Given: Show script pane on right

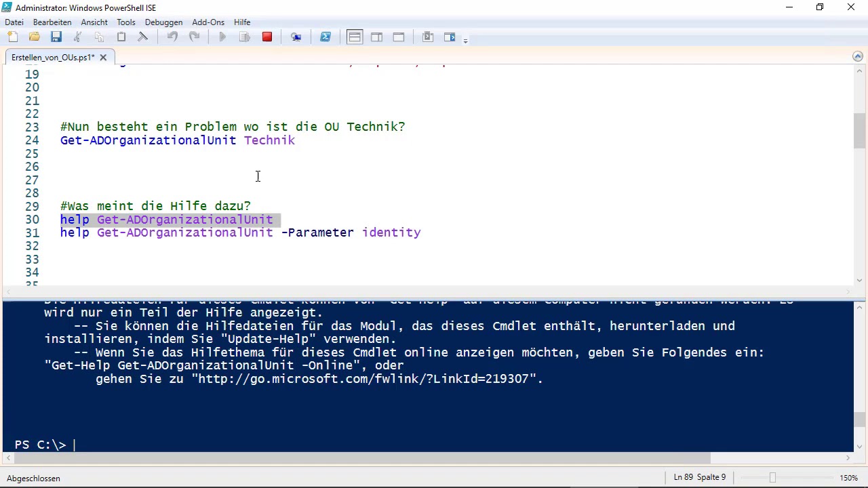Looking at the screenshot, I should pyautogui.click(x=376, y=37).
